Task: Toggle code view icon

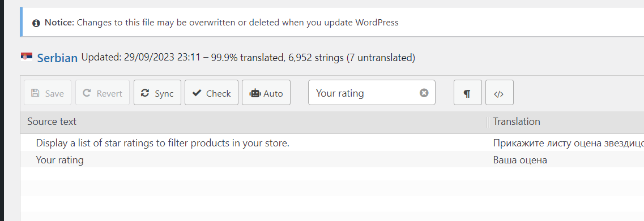Action: tap(499, 93)
